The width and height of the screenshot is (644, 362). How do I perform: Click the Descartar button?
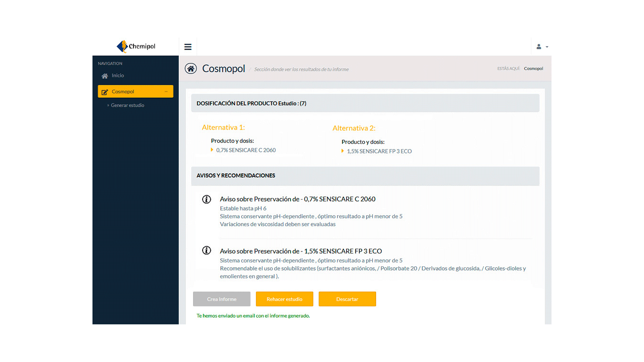[x=347, y=299]
